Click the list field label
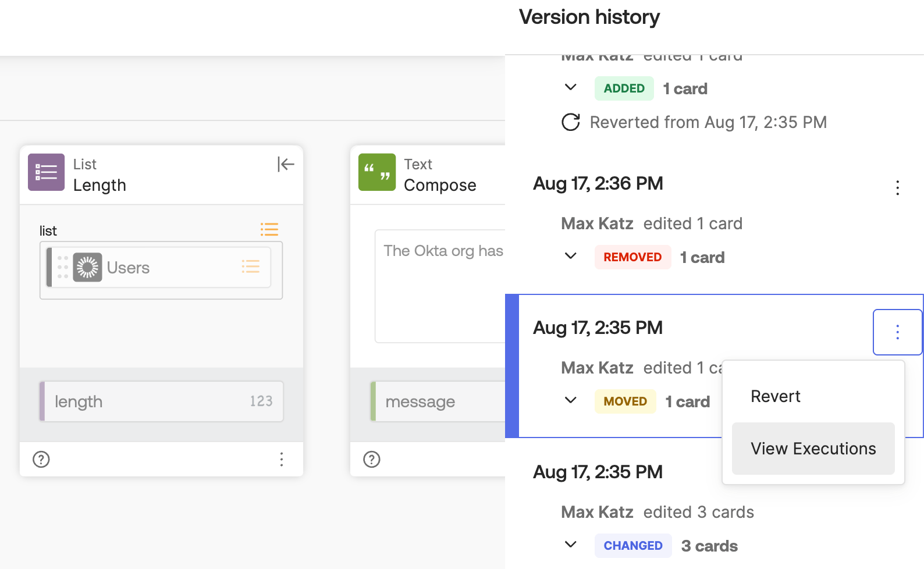Image resolution: width=924 pixels, height=569 pixels. [x=48, y=231]
